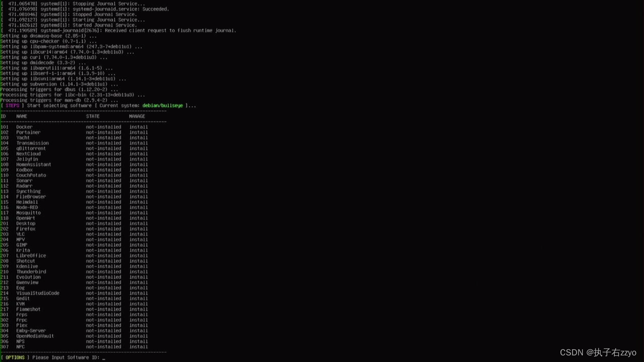Click Firefox in the software list

[x=26, y=229]
